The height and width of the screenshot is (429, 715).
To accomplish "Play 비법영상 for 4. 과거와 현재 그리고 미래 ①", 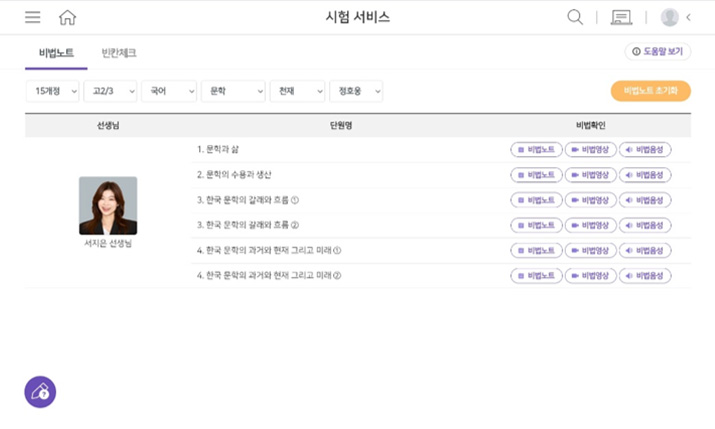I will pyautogui.click(x=591, y=250).
